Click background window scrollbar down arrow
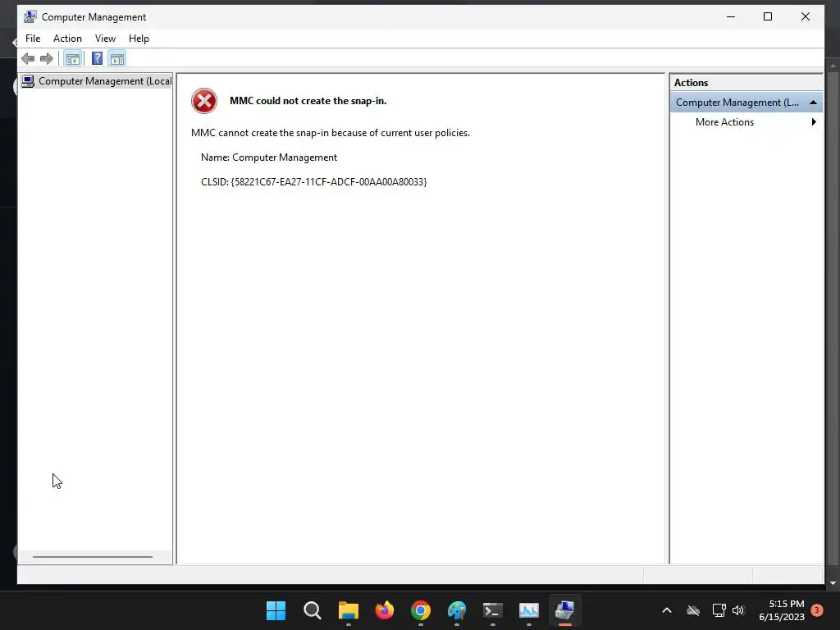Screen dimensions: 840x630 [833, 583]
